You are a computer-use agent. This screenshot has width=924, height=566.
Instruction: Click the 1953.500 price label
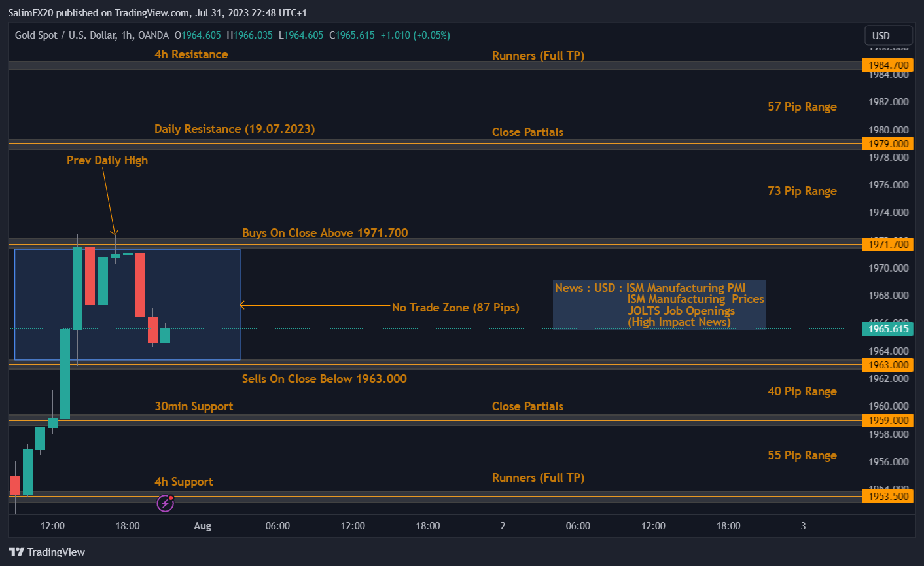click(x=887, y=497)
